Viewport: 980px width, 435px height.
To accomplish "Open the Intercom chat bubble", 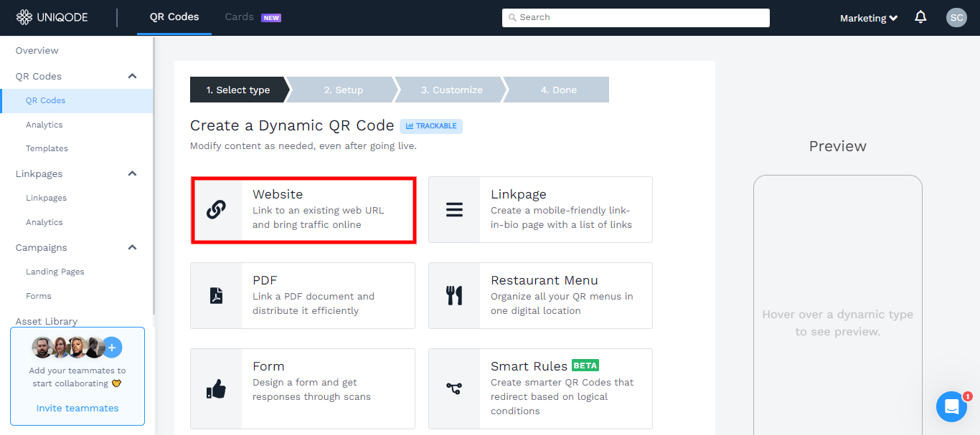I will 951,406.
